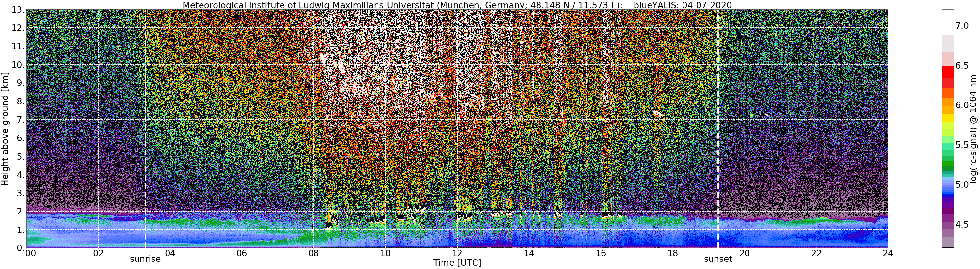Click the dashed sunrise marker line

(x=145, y=129)
